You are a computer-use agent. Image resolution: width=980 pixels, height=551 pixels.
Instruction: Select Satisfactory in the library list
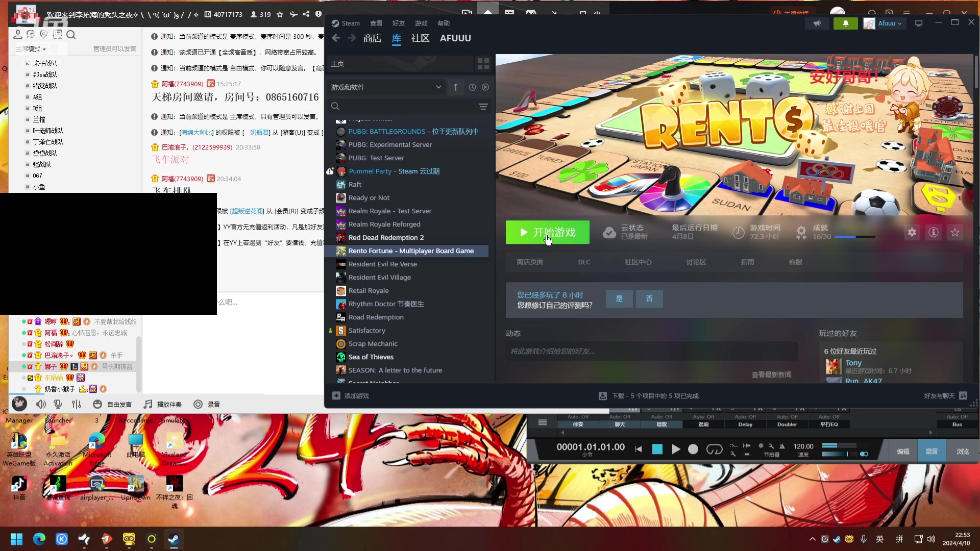pos(366,331)
